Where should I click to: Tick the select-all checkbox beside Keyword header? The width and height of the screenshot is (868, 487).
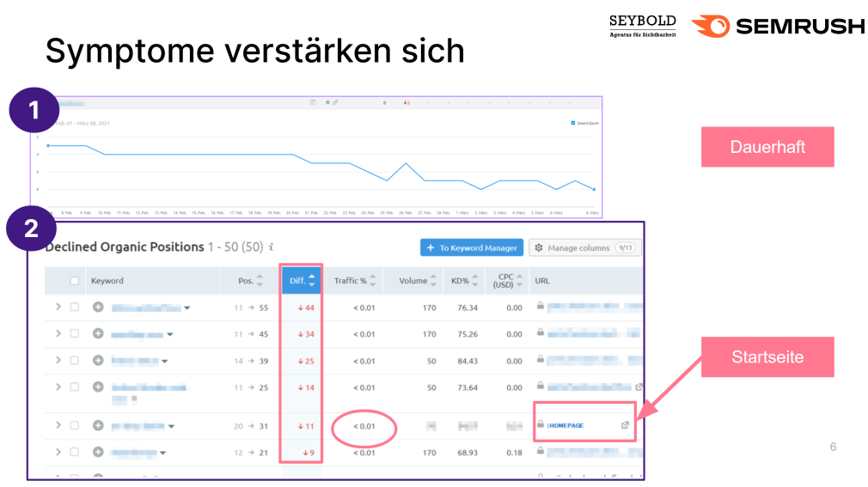(74, 281)
